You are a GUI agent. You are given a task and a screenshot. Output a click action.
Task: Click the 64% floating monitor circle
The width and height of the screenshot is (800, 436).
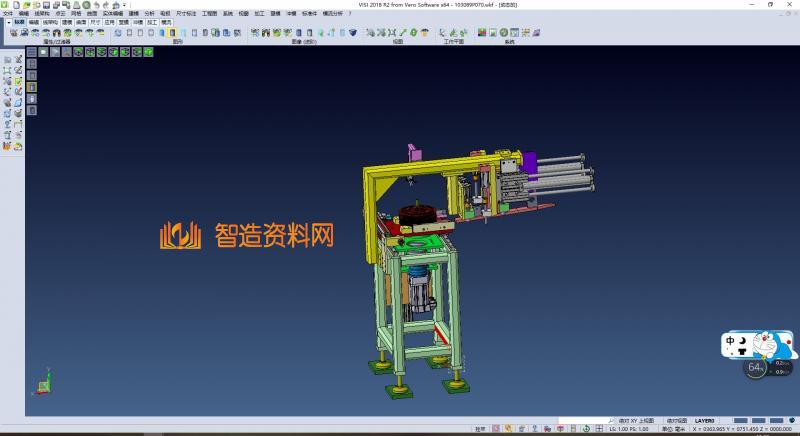tap(757, 367)
